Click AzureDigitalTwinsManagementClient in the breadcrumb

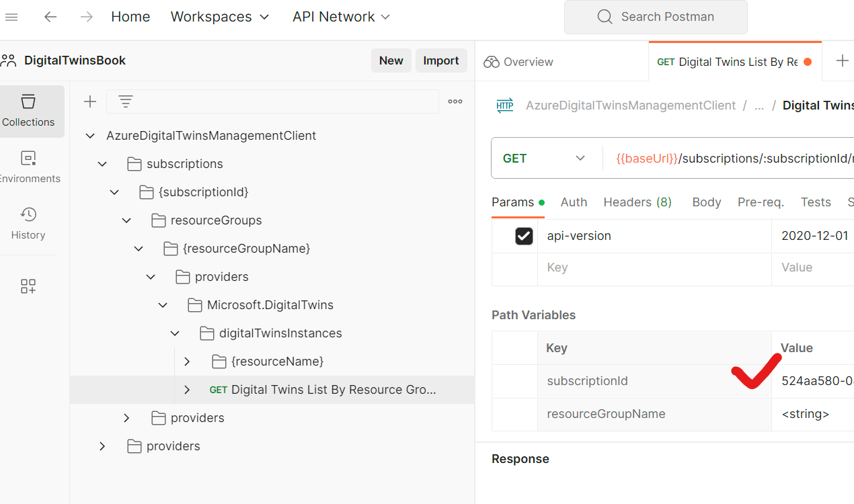point(631,106)
